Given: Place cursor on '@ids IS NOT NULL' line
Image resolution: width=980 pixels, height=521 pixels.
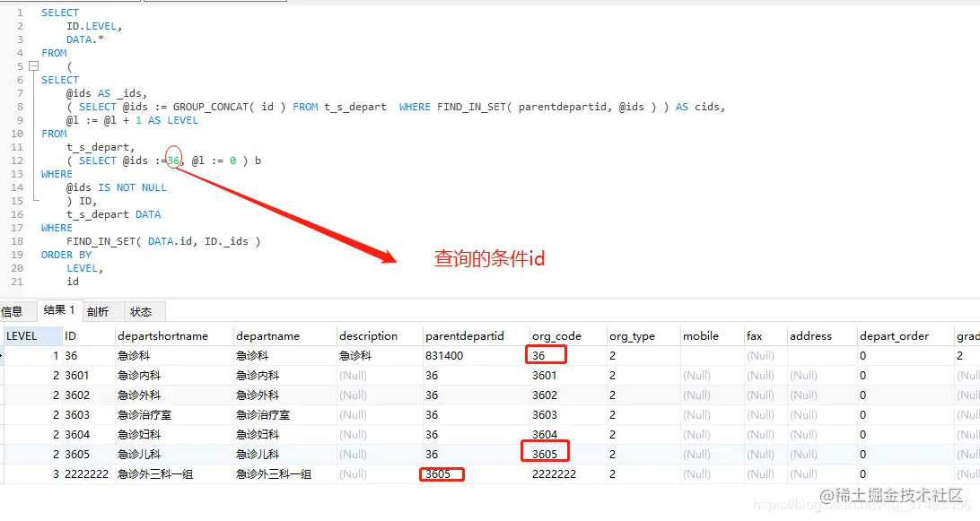Looking at the screenshot, I should tap(117, 187).
